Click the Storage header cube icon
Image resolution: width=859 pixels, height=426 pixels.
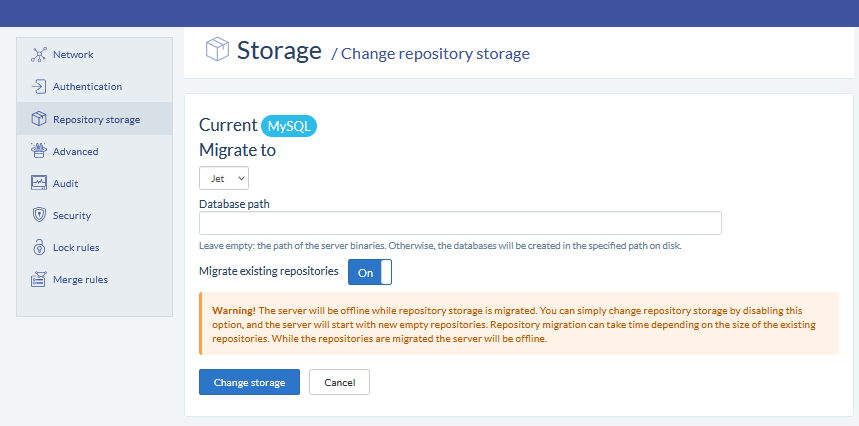click(217, 49)
